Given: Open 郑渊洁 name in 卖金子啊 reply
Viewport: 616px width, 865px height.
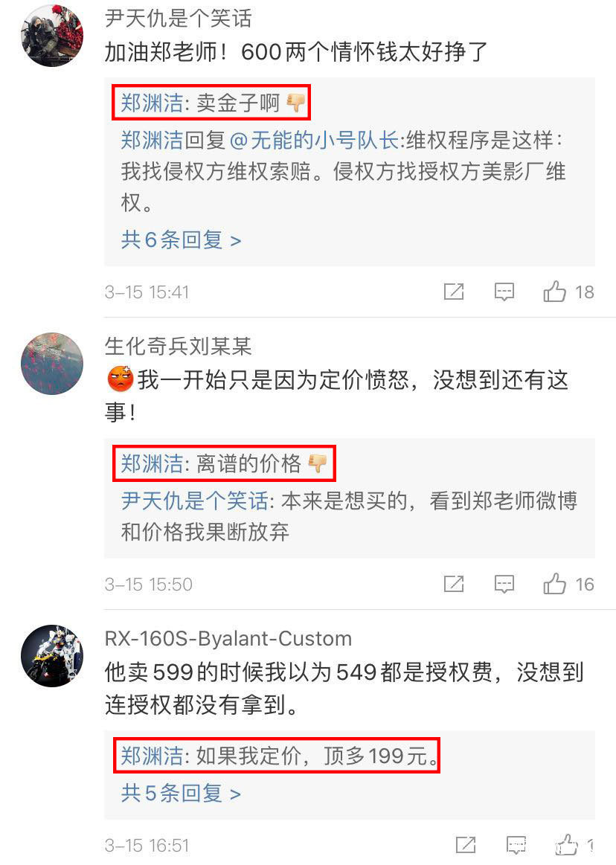Looking at the screenshot, I should (x=152, y=103).
